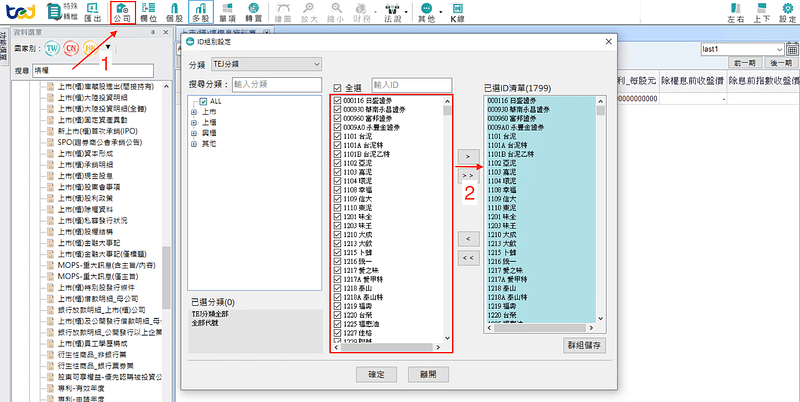
Task: Select the TW country icon
Action: 52,48
